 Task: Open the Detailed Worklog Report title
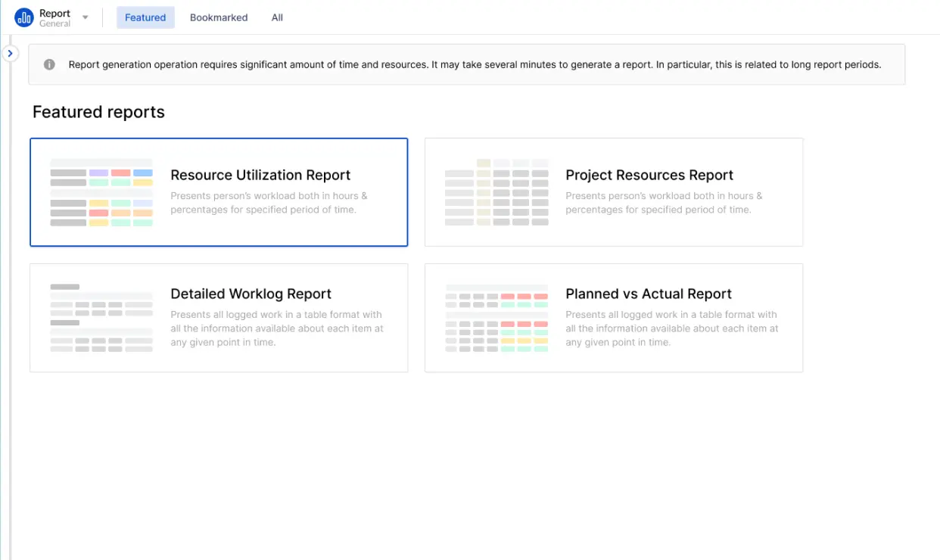tap(251, 294)
